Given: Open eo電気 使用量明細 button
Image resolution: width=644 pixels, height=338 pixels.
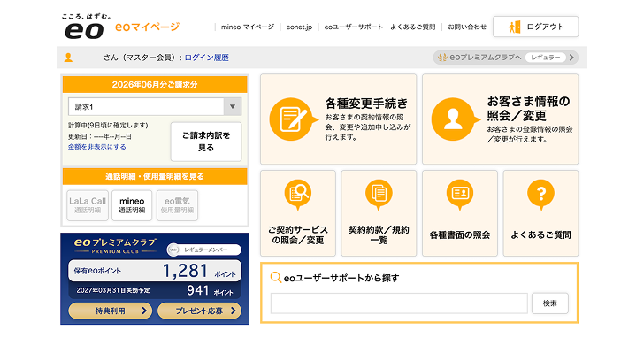Looking at the screenshot, I should (x=177, y=205).
